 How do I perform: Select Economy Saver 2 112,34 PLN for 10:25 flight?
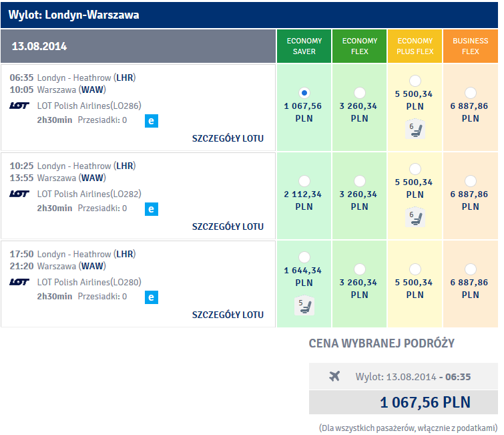point(304,181)
